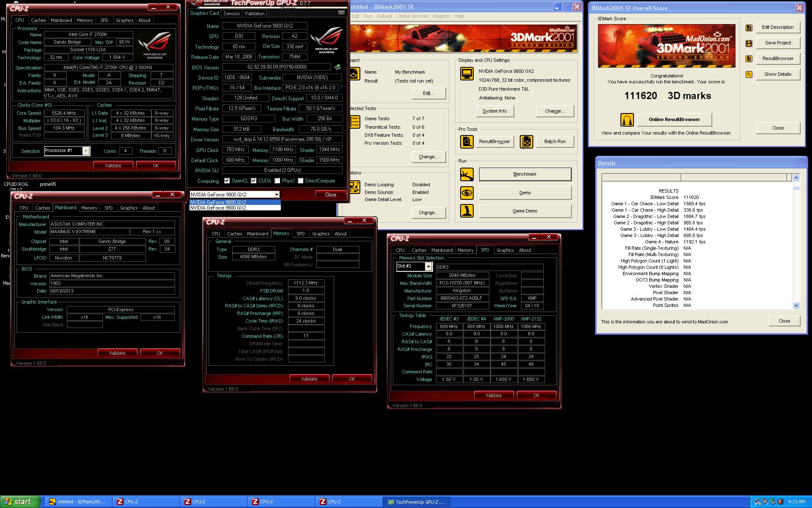The width and height of the screenshot is (812, 508).
Task: Click the Edit... button under Project
Action: [x=428, y=93]
